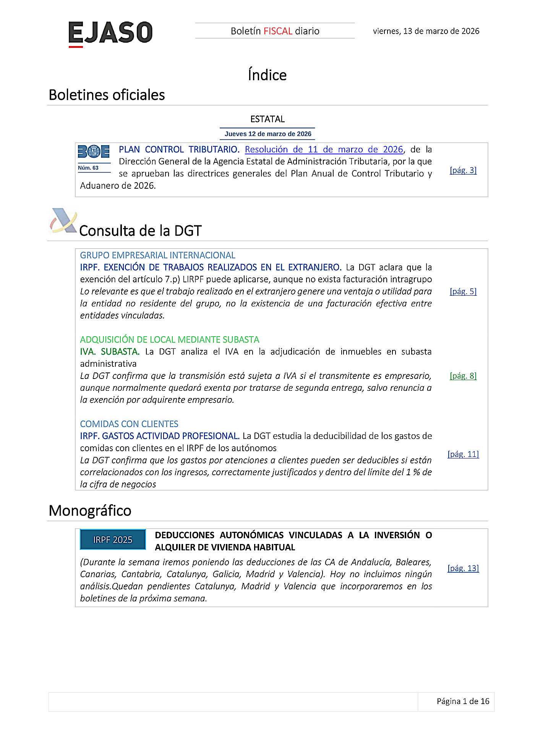
Task: Click 'boletines de la próxima semana.' closing line
Action: [143, 599]
